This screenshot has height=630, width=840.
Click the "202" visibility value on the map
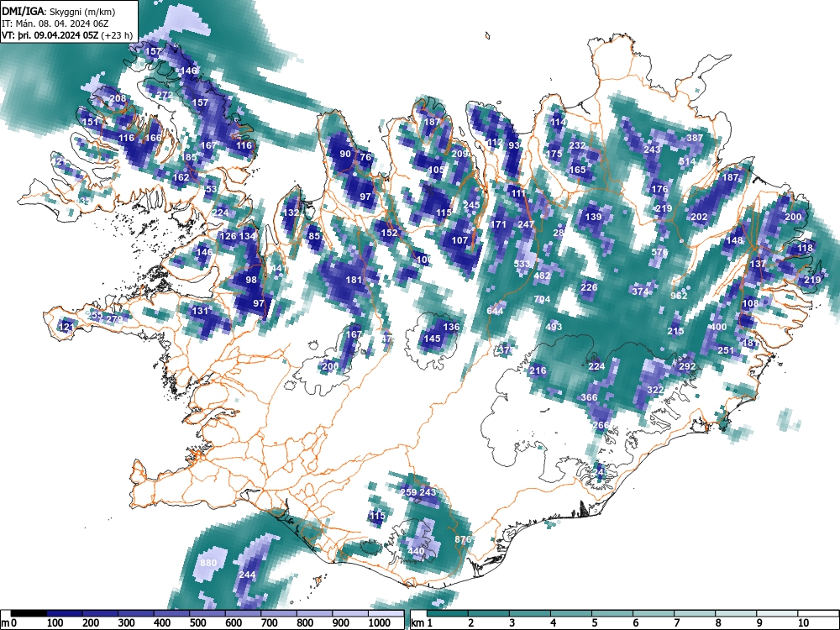[699, 217]
